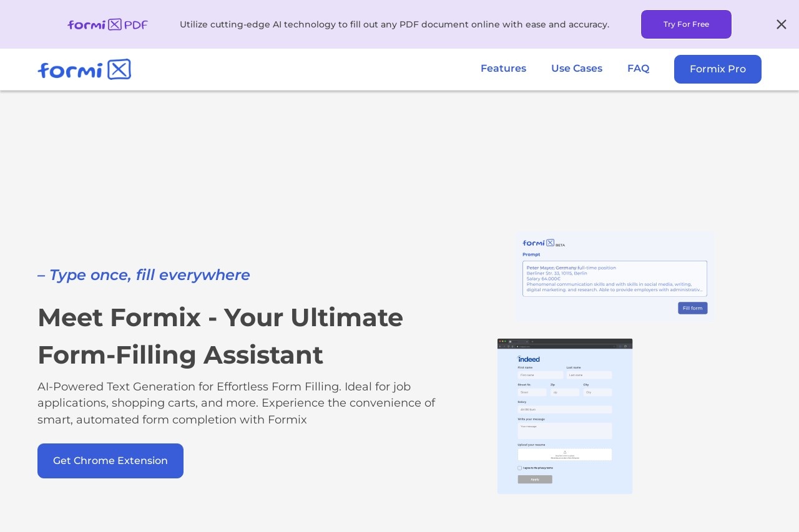Click the AI-Powered Text Generation description paragraph
The width and height of the screenshot is (799, 532).
tap(237, 403)
